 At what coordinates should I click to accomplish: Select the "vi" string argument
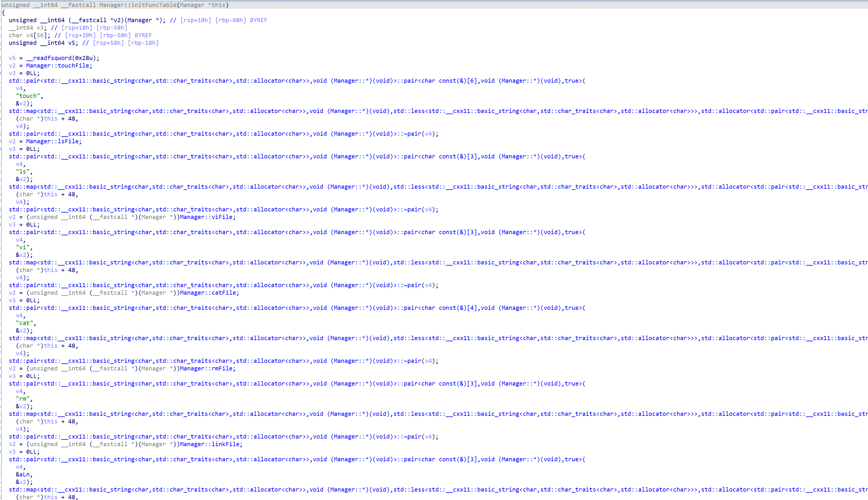(22, 247)
